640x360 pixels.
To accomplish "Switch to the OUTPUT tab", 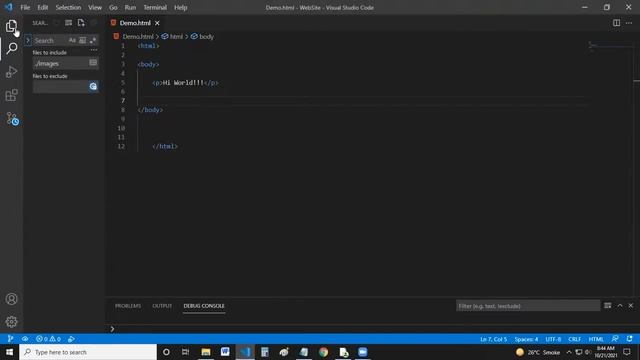I will 162,306.
